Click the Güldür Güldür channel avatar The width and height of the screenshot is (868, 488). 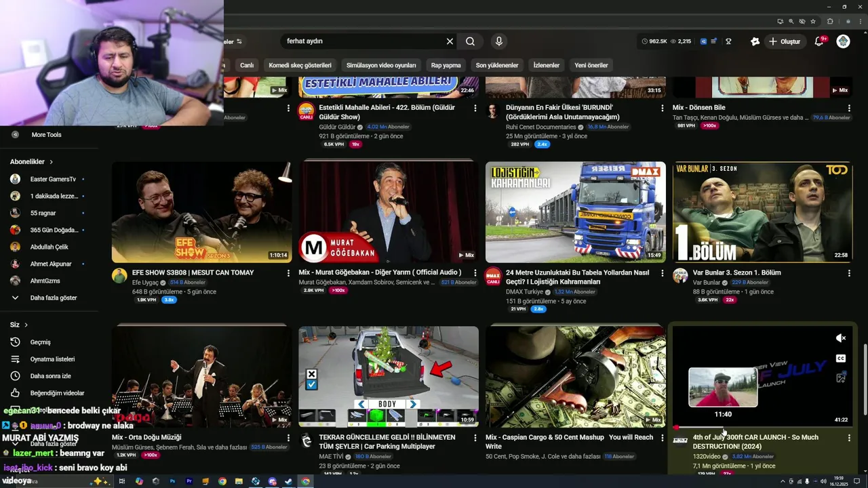tap(307, 111)
